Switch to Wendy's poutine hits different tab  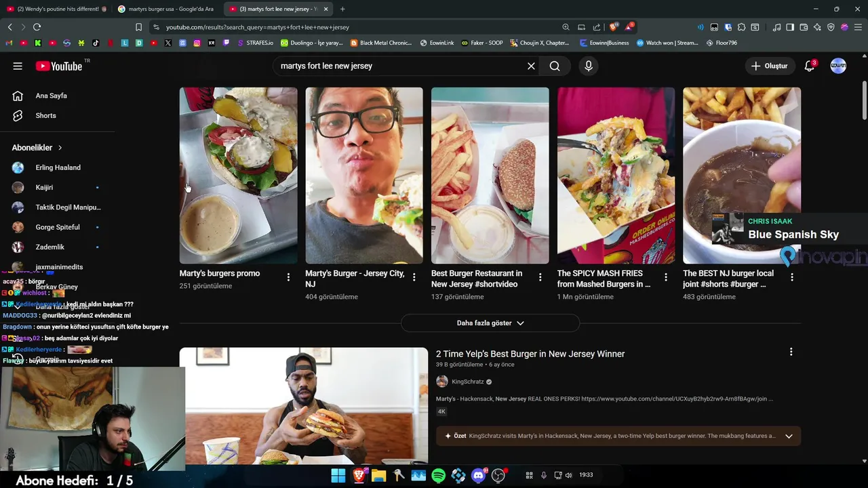point(56,9)
